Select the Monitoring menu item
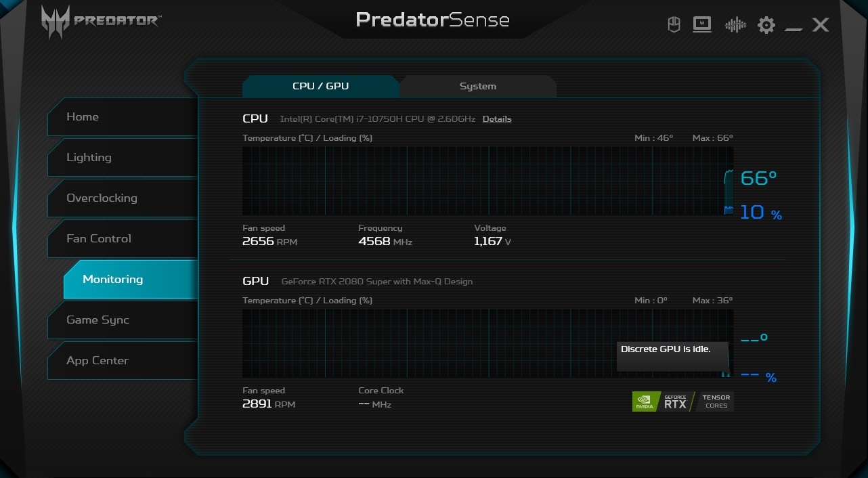Image resolution: width=868 pixels, height=478 pixels. (129, 280)
